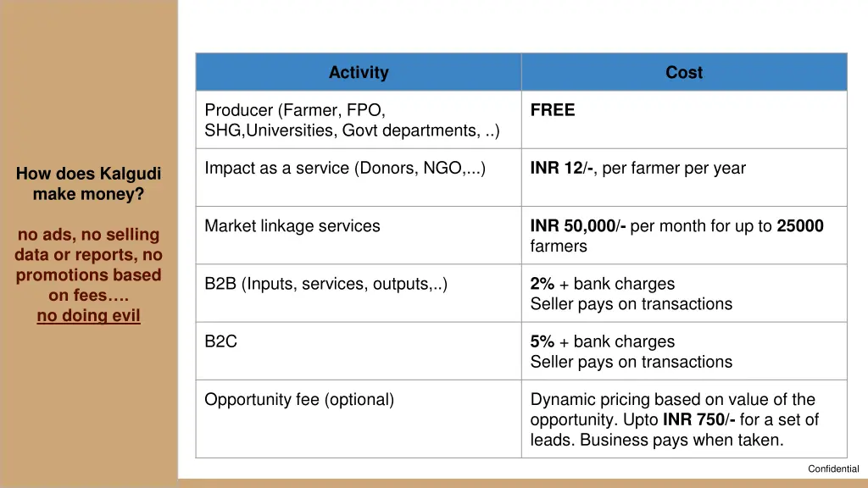Image resolution: width=868 pixels, height=488 pixels.
Task: Click the Confidential footer label
Action: pos(833,469)
